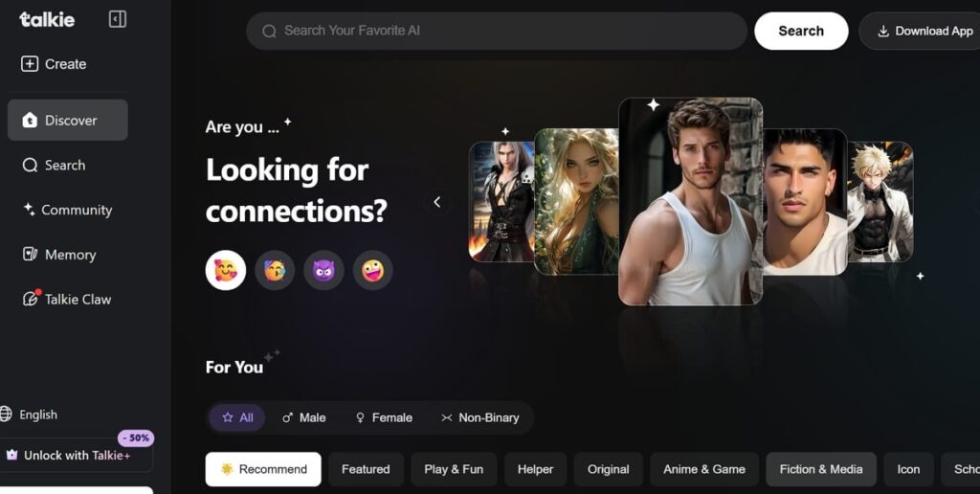Open the dark-haired man in white tee card
This screenshot has height=494, width=980.
point(805,201)
